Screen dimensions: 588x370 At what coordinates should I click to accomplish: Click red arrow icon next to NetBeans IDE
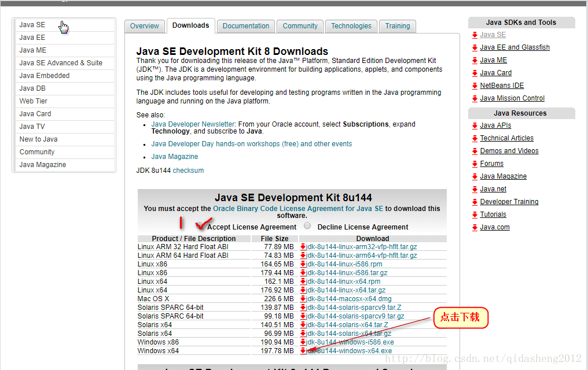(x=475, y=86)
